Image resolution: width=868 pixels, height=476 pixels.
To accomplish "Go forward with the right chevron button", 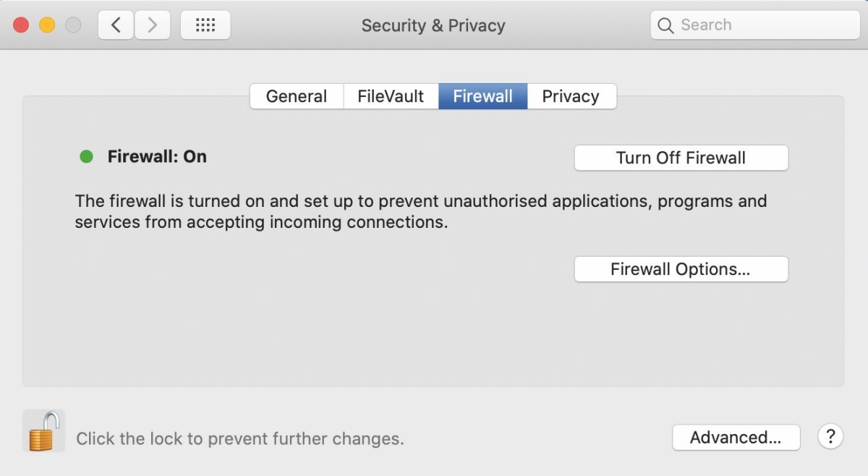I will point(152,25).
